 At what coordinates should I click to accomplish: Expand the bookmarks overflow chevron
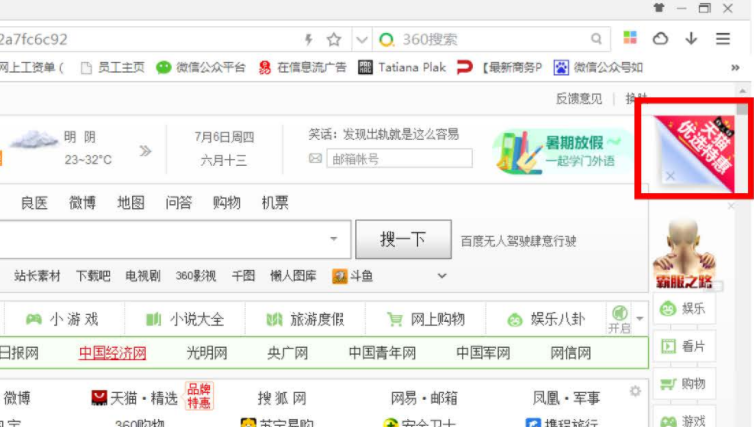pyautogui.click(x=735, y=68)
